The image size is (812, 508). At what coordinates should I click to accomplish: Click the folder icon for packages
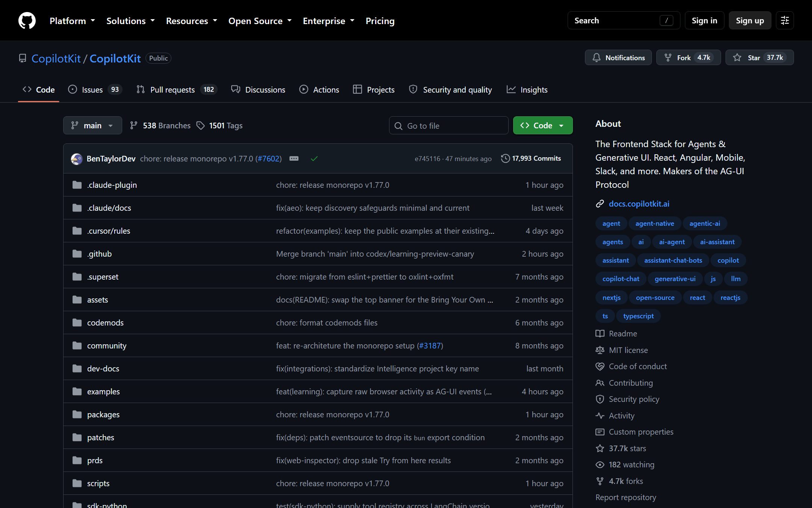pos(77,415)
